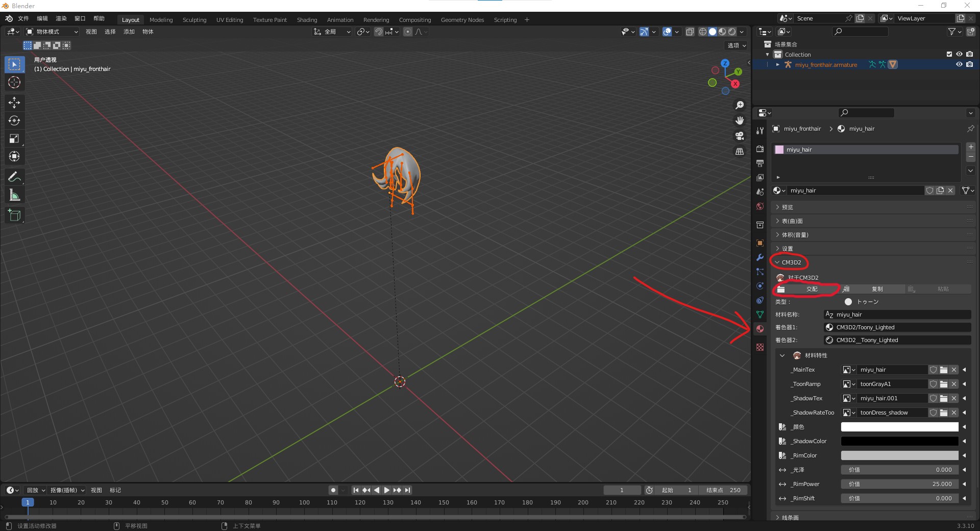The image size is (980, 531).
Task: Toggle Collection viewport eye visibility
Action: click(x=959, y=54)
